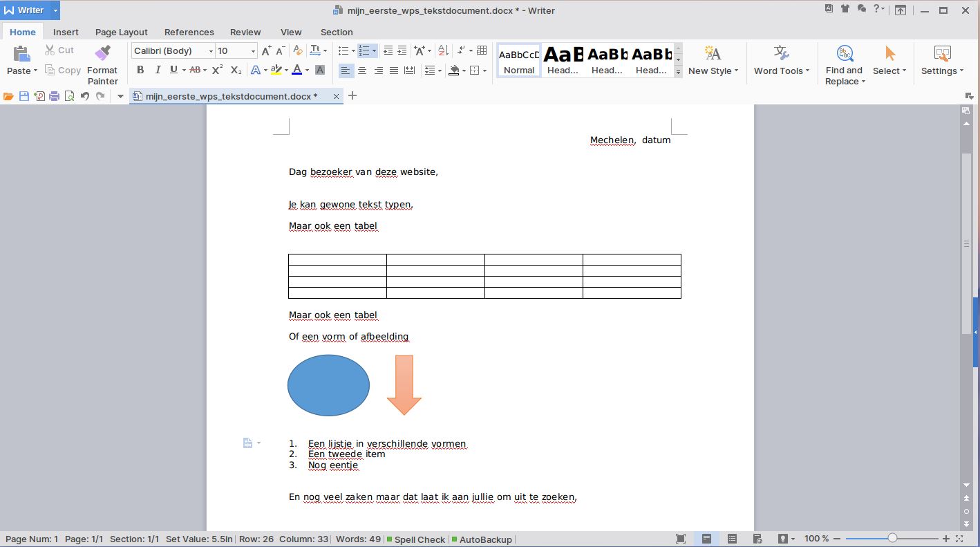This screenshot has width=980, height=547.
Task: Export document to PDF icon
Action: 39,96
